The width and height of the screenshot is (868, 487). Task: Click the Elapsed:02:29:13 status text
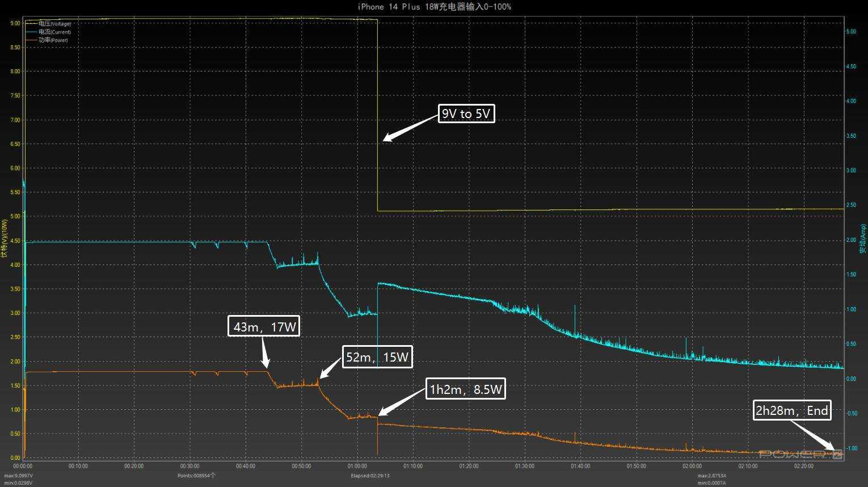point(370,476)
